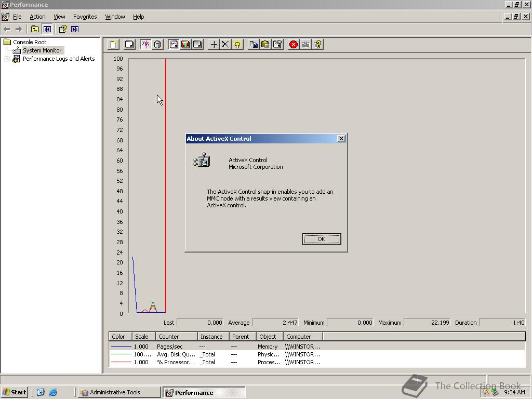Click red color line for % Processor
This screenshot has height=399, width=532.
[x=121, y=362]
